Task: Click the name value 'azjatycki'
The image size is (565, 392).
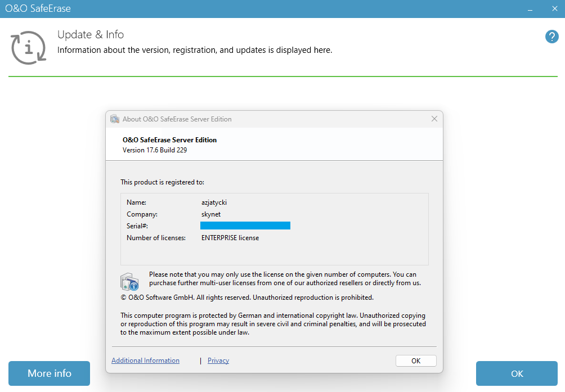Action: (x=214, y=202)
